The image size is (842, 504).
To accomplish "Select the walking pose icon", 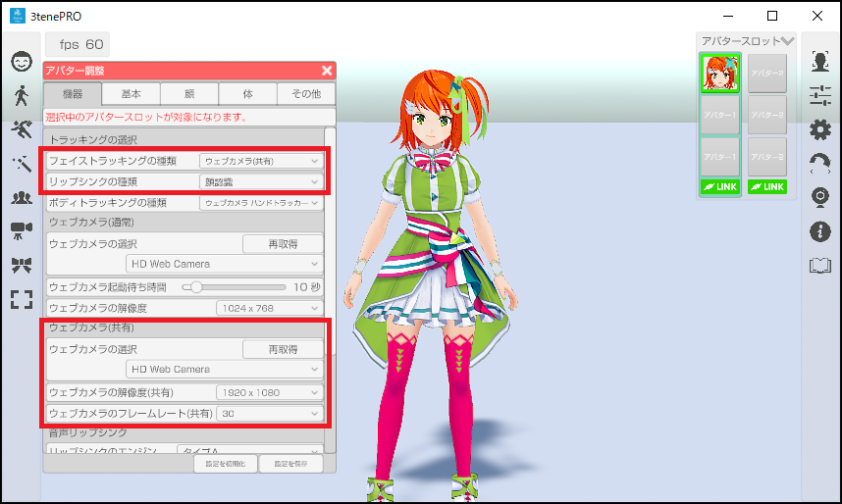I will [22, 95].
